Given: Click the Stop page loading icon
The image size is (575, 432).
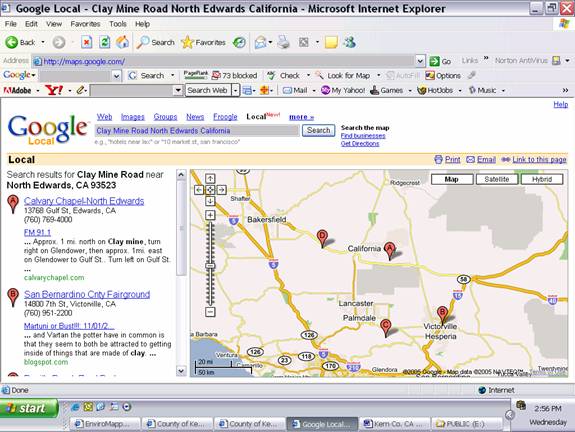Looking at the screenshot, I should (87, 42).
